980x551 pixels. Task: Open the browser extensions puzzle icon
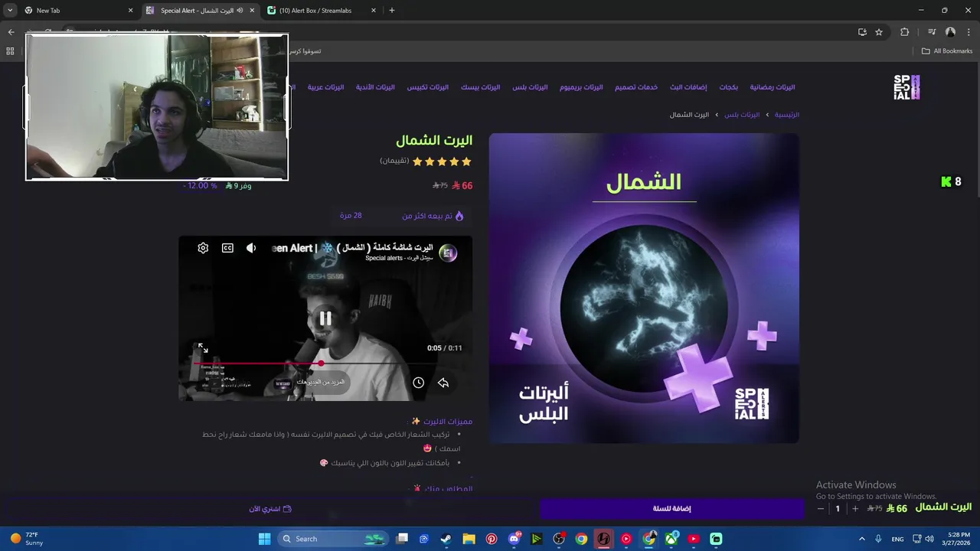[x=905, y=32]
